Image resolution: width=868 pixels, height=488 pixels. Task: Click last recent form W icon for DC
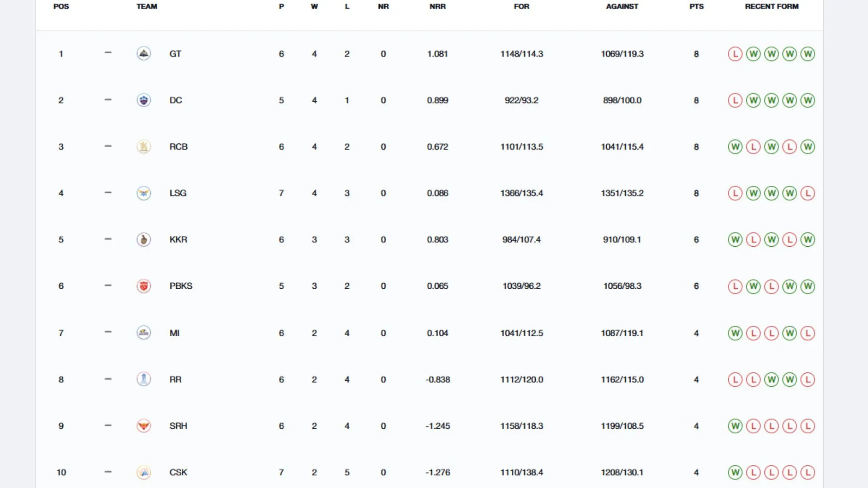coord(808,100)
